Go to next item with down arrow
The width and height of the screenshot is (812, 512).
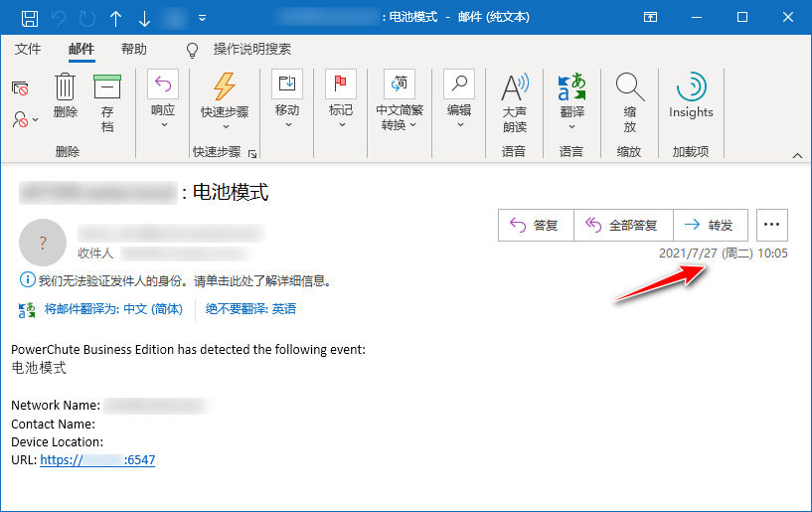coord(144,18)
